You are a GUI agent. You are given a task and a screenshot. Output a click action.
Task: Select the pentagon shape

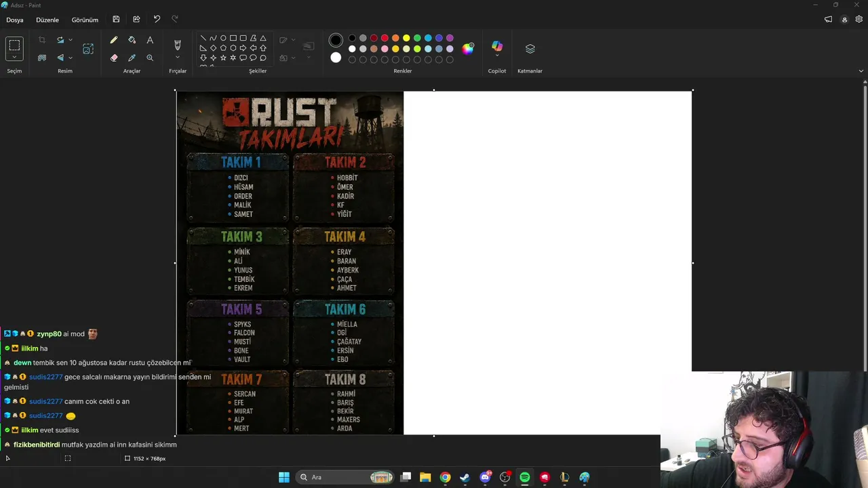[223, 48]
